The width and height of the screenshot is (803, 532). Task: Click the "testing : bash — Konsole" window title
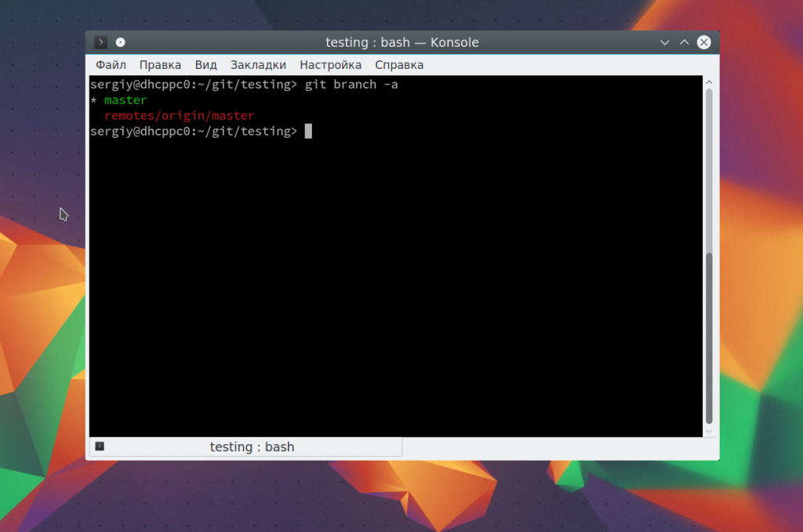point(402,42)
